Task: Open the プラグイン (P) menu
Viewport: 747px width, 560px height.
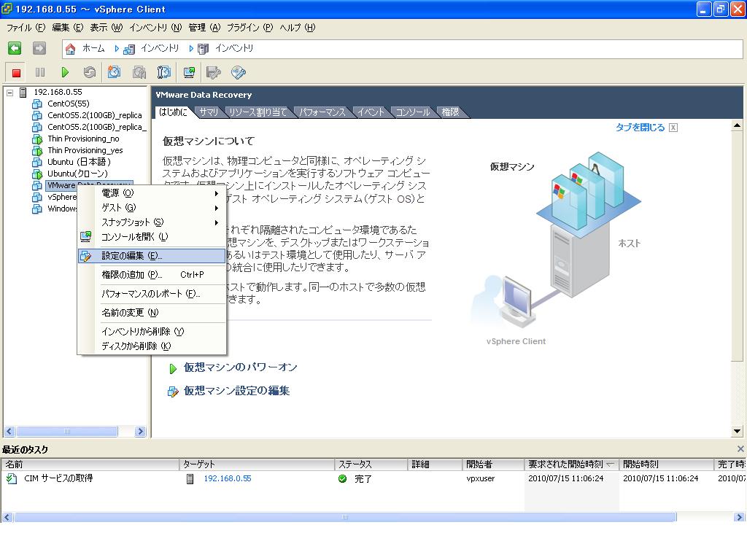Action: pos(249,28)
